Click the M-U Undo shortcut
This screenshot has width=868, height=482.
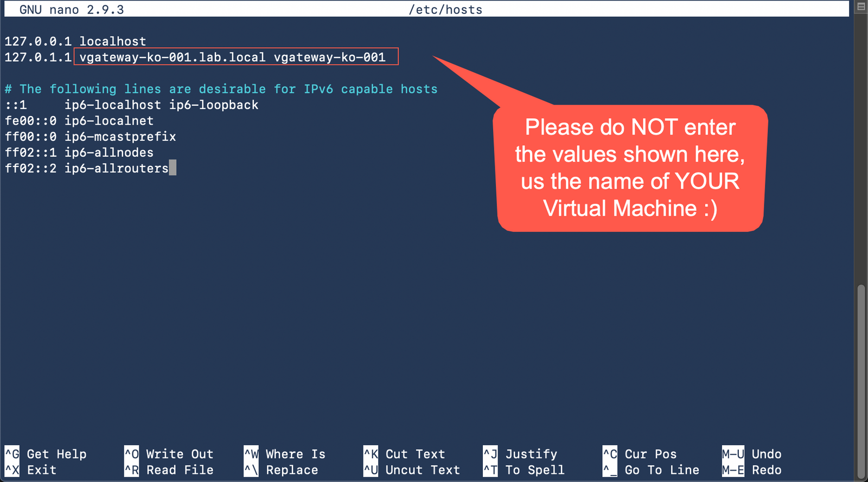tap(752, 454)
